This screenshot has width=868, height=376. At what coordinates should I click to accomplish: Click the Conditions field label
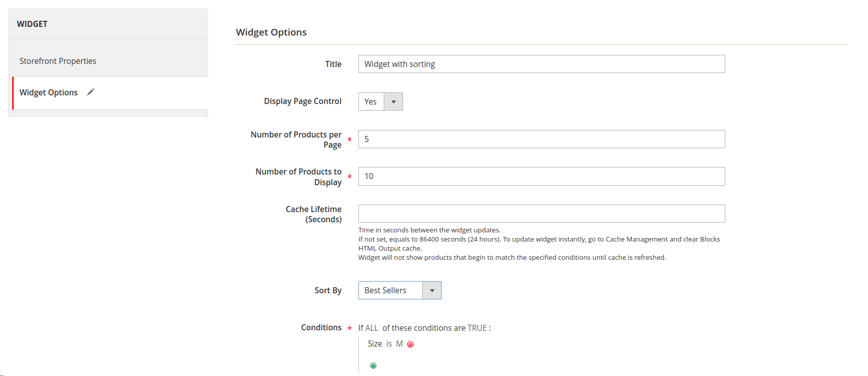(321, 327)
